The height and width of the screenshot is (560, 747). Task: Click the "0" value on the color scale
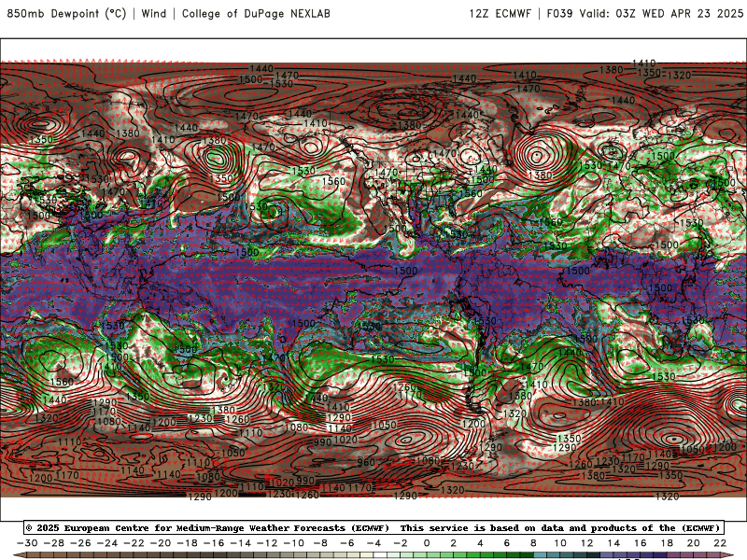[427, 543]
